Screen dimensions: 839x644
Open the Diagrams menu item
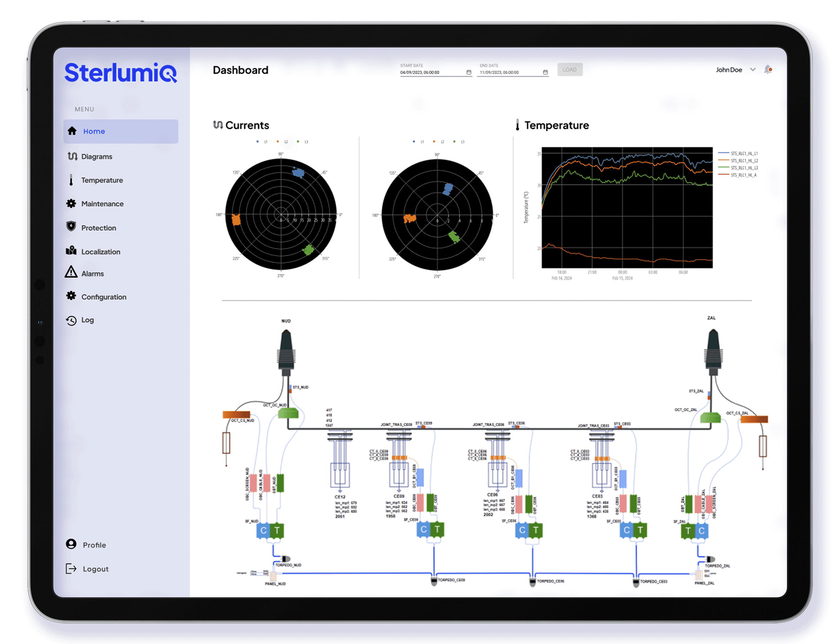tap(97, 156)
